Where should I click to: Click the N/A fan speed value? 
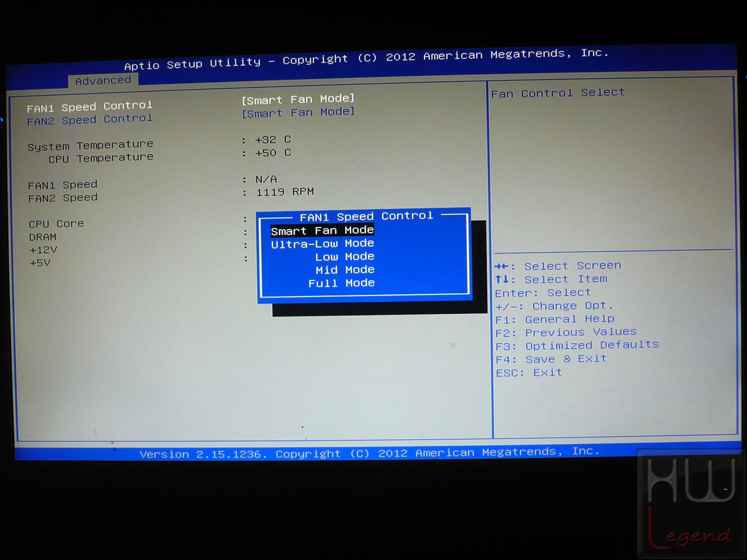(266, 179)
